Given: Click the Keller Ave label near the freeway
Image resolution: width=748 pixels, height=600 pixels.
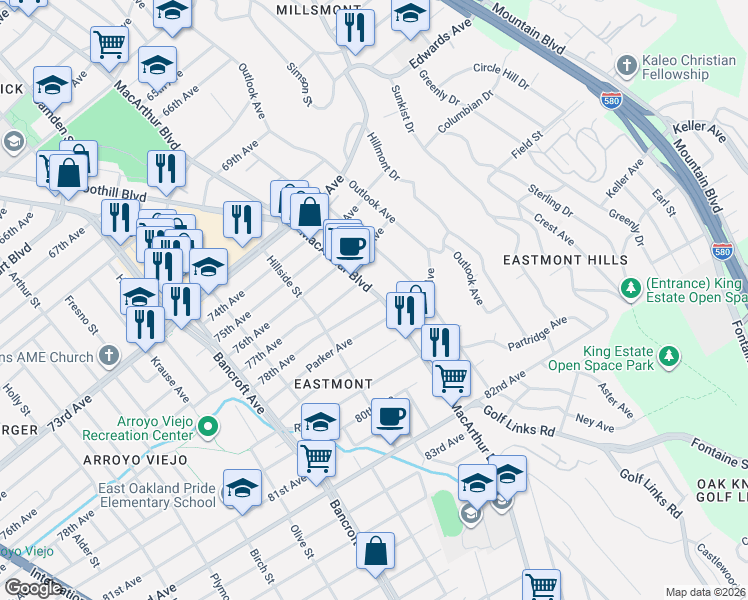Looking at the screenshot, I should tap(700, 132).
